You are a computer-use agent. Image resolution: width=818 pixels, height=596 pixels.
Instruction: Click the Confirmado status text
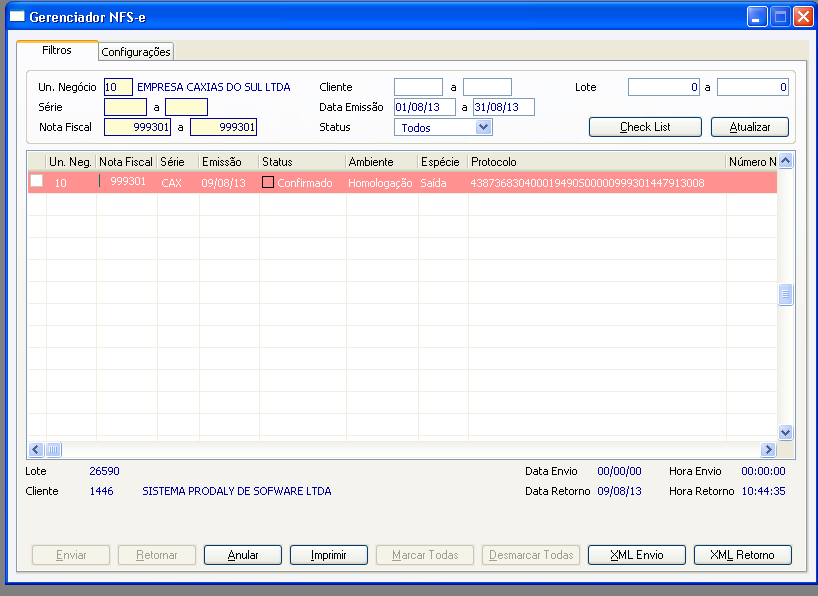305,183
